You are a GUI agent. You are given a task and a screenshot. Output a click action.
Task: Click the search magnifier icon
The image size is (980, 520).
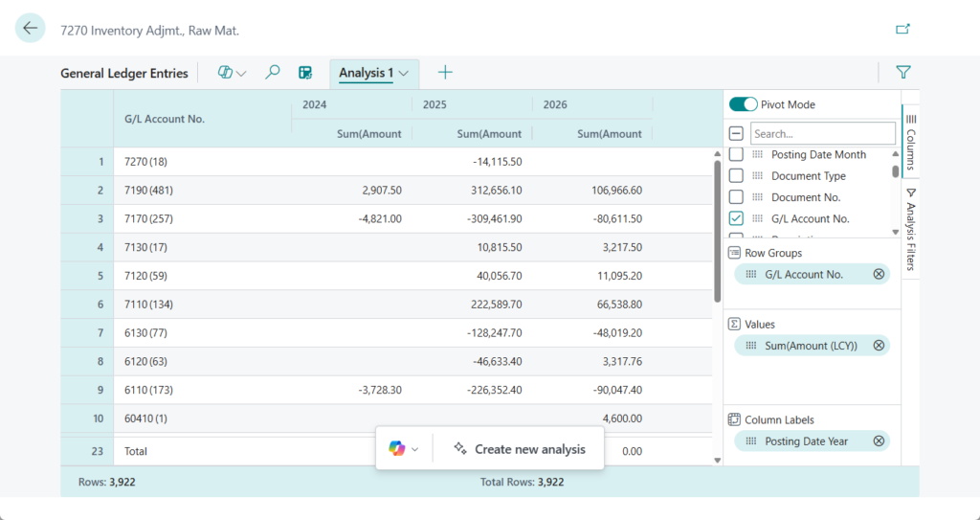click(x=273, y=73)
